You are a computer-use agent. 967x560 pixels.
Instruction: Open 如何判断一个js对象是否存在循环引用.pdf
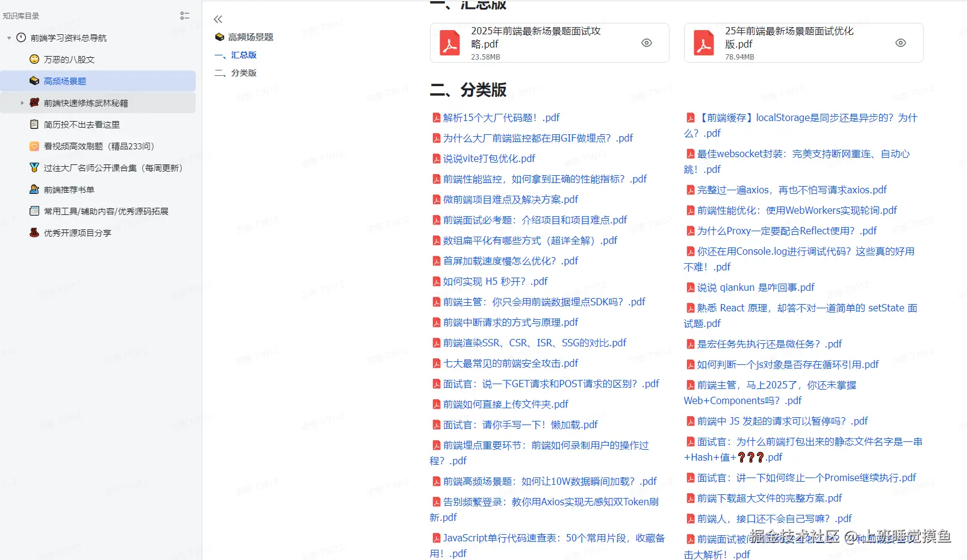(x=788, y=364)
